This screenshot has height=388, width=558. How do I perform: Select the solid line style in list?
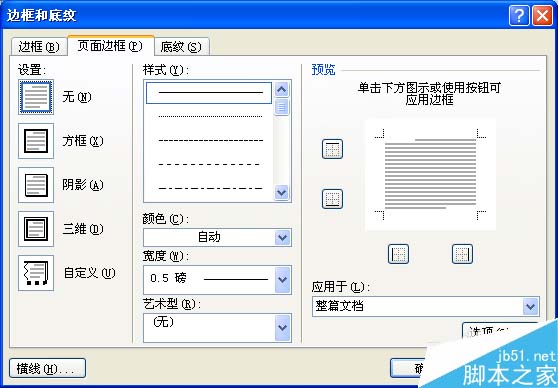209,93
